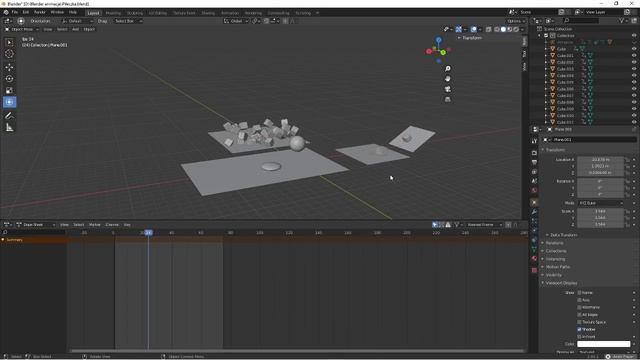Enable Show Wireframe checkbox
The height and width of the screenshot is (360, 640).
(579, 307)
